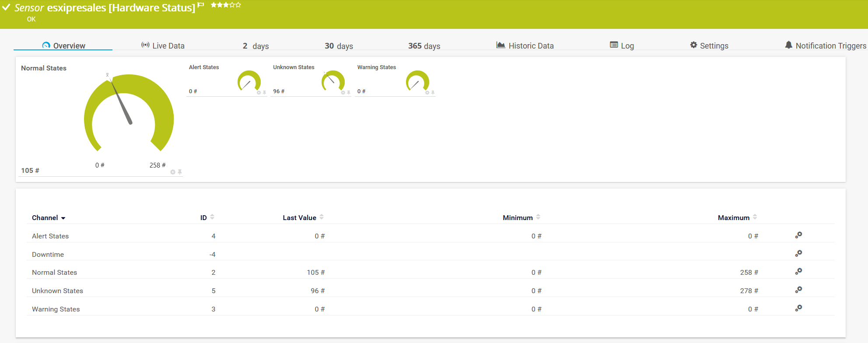The height and width of the screenshot is (343, 868).
Task: Open channel settings for Warning States row
Action: click(x=798, y=308)
